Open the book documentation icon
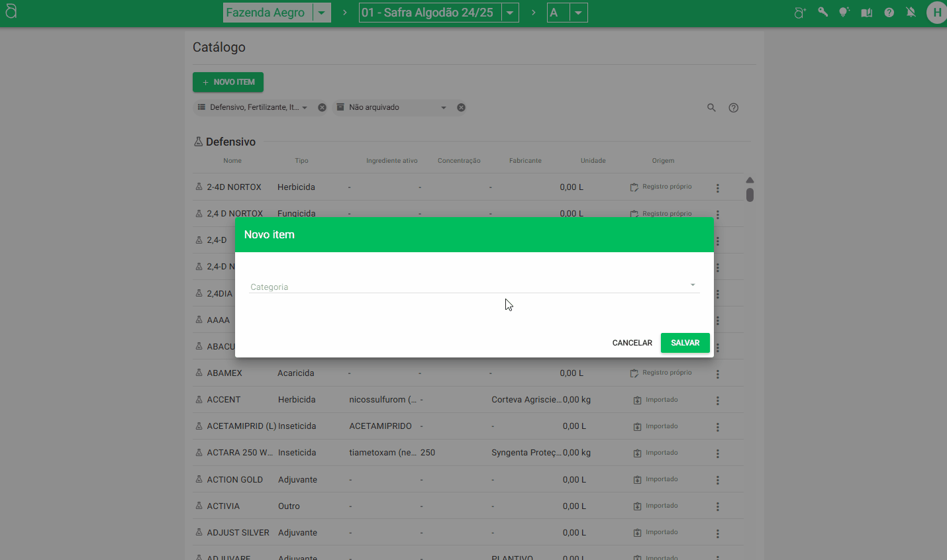 (866, 13)
